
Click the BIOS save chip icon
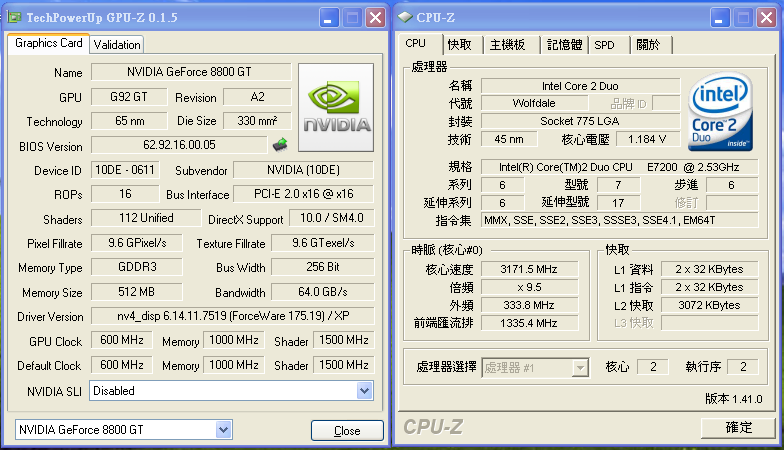pyautogui.click(x=280, y=145)
